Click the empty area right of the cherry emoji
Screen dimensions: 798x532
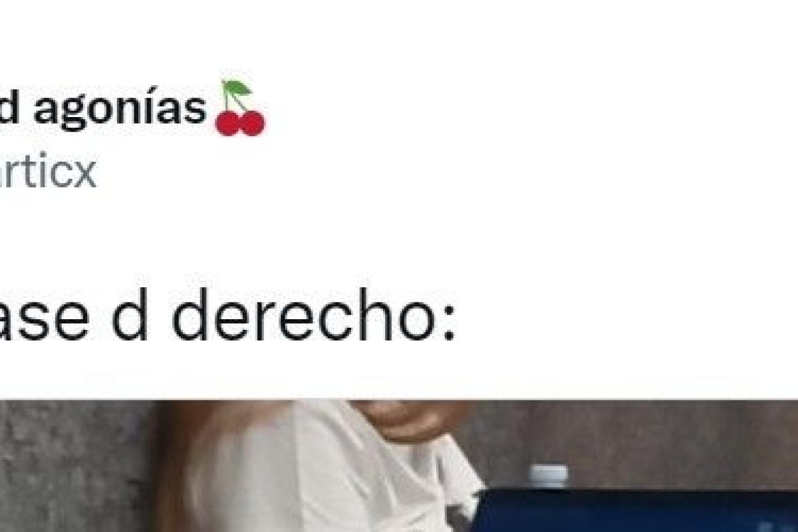(x=532, y=110)
